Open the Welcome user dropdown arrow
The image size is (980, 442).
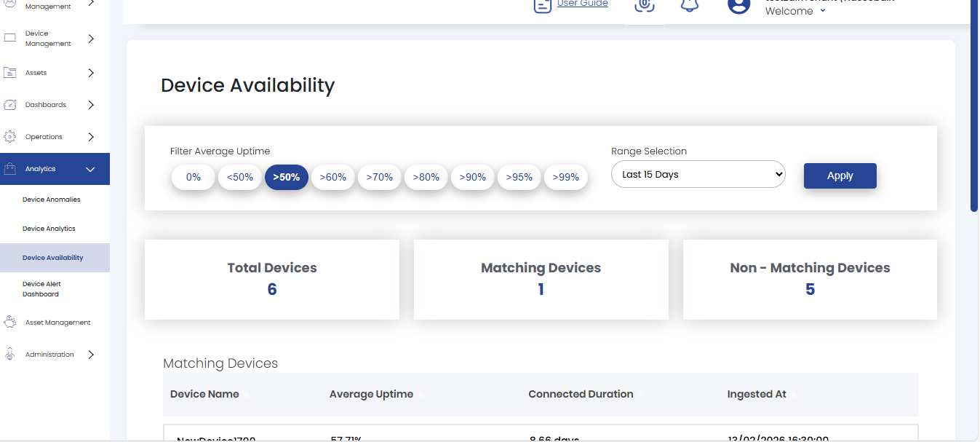[x=823, y=11]
